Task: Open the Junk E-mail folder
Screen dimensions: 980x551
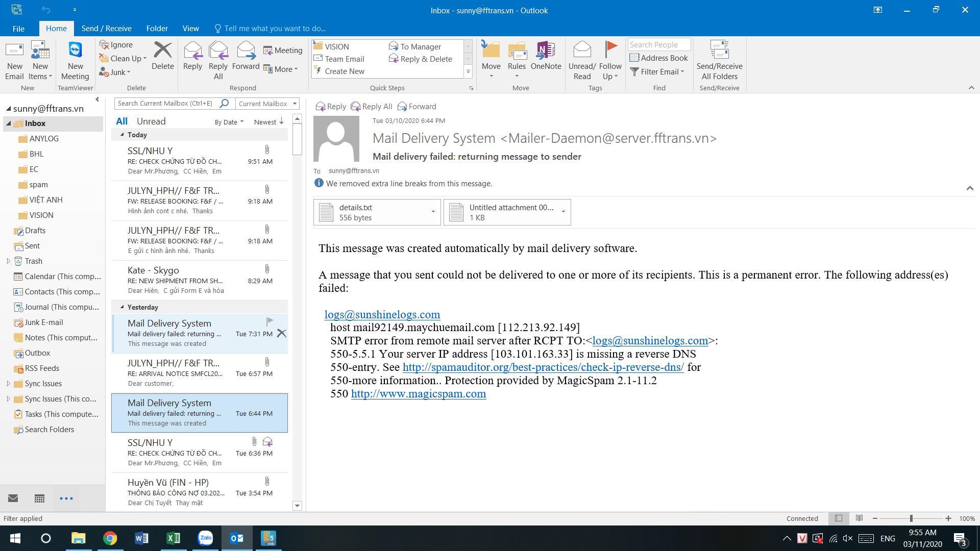Action: pos(44,322)
